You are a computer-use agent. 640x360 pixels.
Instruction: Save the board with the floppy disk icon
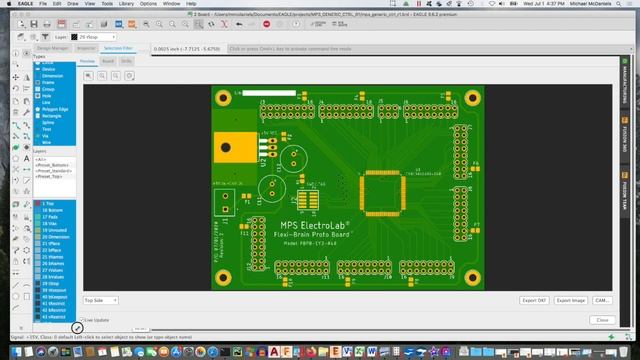(34, 24)
